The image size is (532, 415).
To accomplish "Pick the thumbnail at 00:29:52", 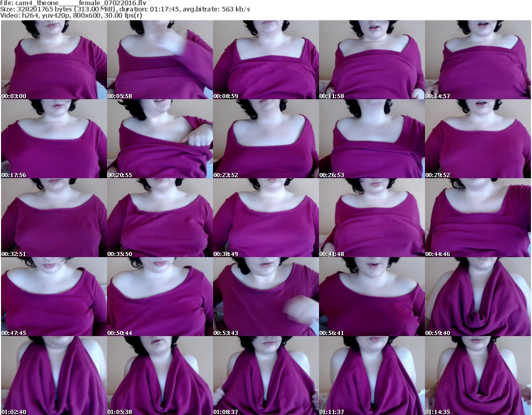I will 478,139.
